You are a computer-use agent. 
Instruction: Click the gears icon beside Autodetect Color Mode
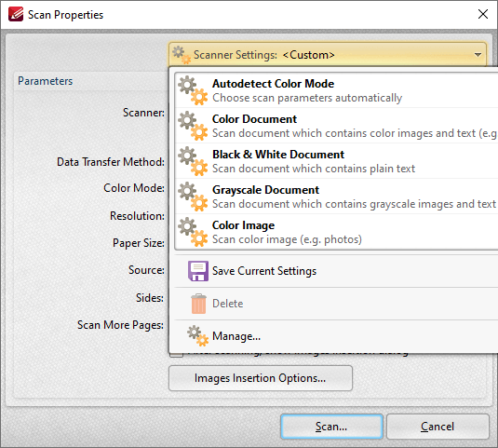[193, 90]
